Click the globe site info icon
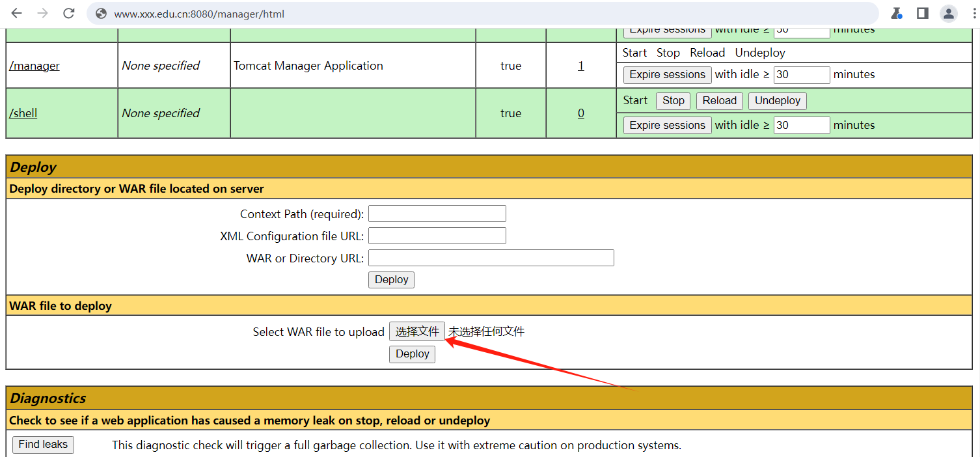Screen dimensions: 980x457 pyautogui.click(x=101, y=14)
